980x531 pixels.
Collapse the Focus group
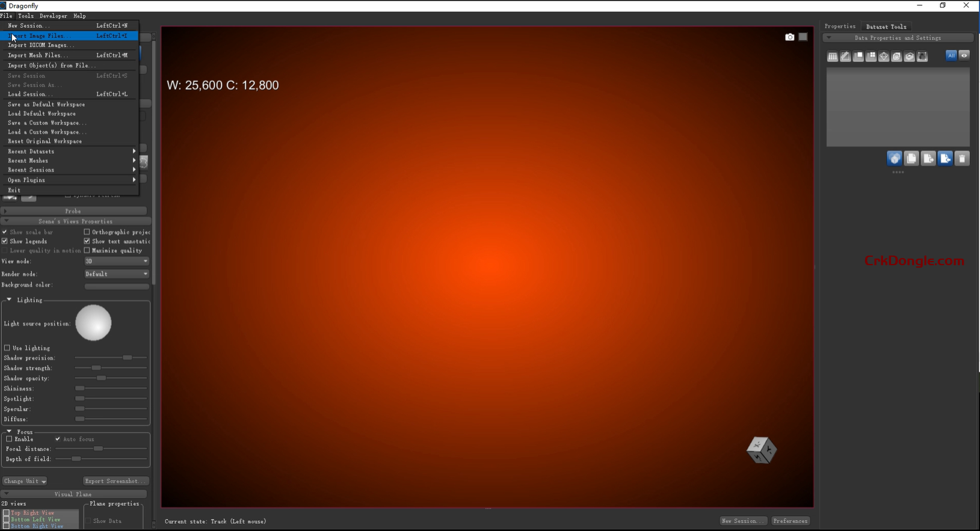pyautogui.click(x=9, y=431)
